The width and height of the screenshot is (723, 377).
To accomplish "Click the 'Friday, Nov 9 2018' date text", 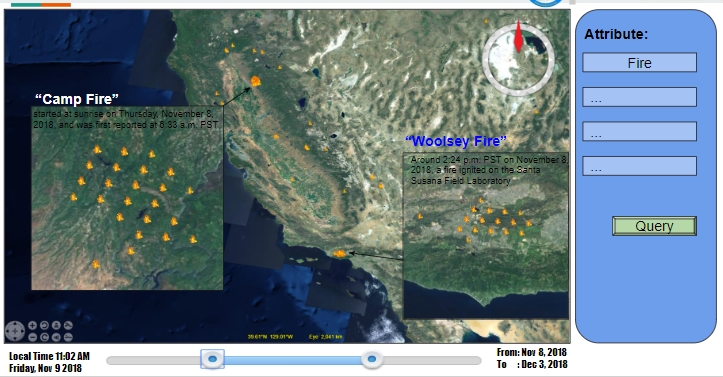I will (45, 368).
